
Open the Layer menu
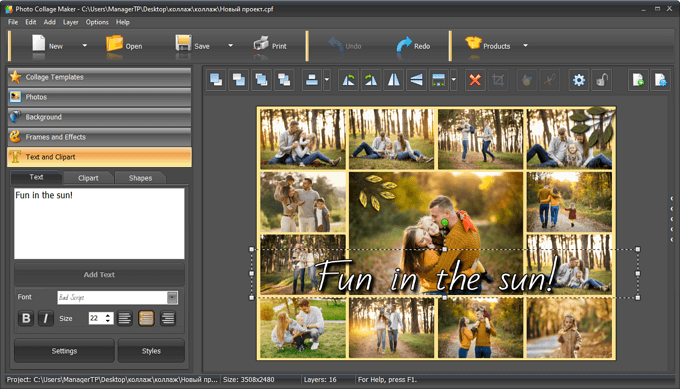[71, 22]
